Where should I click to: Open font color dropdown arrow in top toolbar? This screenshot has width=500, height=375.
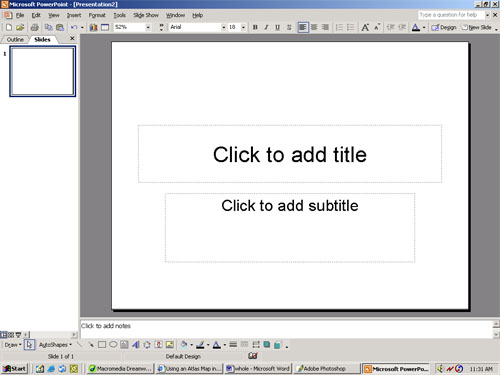point(424,28)
